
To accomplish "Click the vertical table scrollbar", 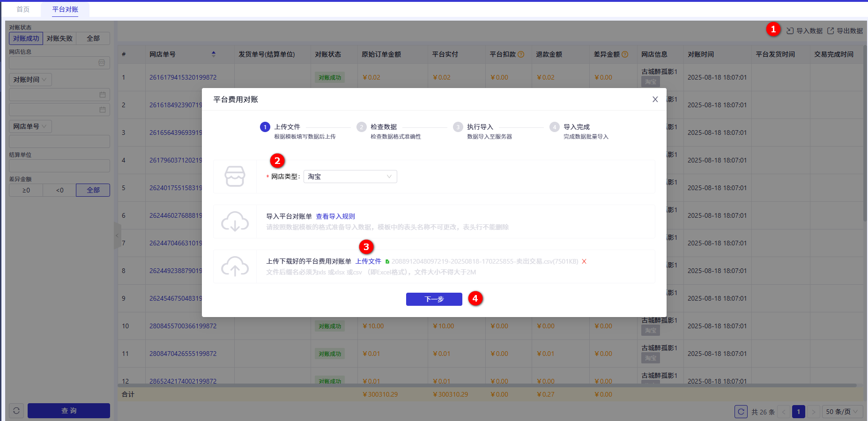I will tap(865, 133).
